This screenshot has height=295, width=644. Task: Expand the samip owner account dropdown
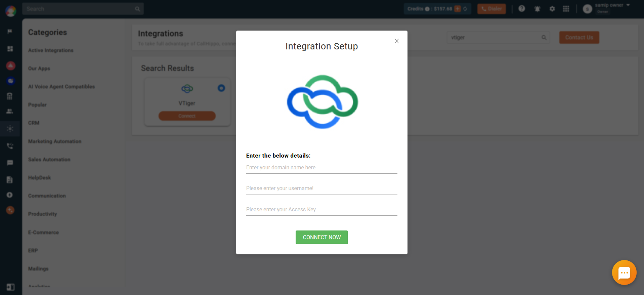628,5
